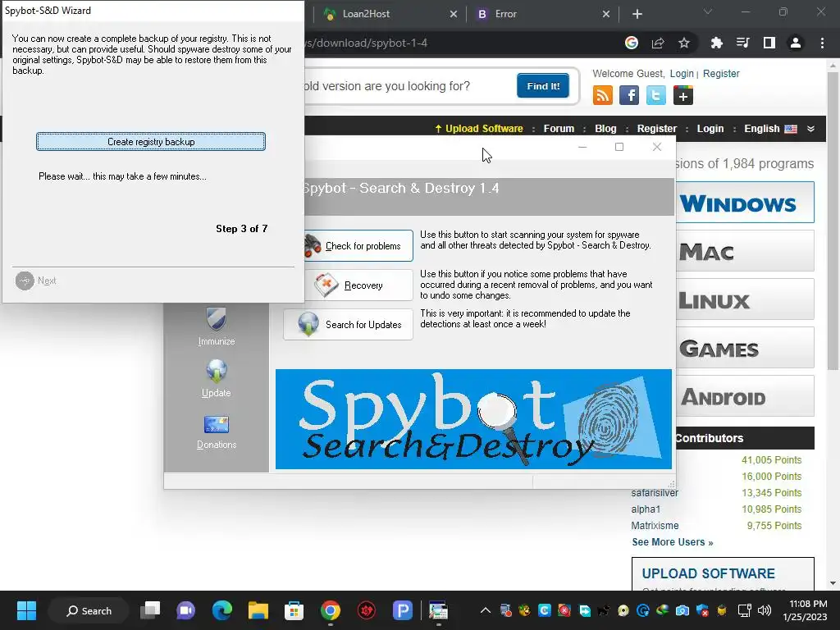Select the Linux platform category
The width and height of the screenshot is (840, 630).
pyautogui.click(x=745, y=299)
